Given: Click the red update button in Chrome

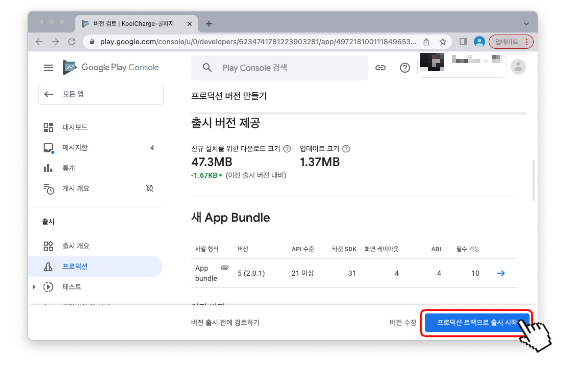Looking at the screenshot, I should pos(511,42).
